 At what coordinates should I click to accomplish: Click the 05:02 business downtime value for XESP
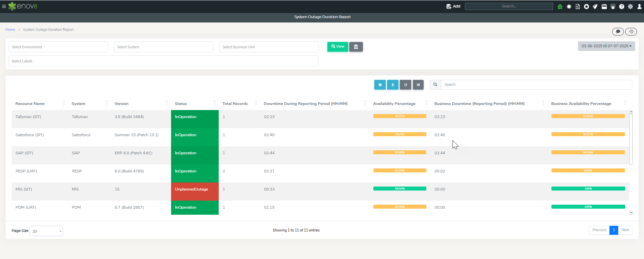point(440,171)
